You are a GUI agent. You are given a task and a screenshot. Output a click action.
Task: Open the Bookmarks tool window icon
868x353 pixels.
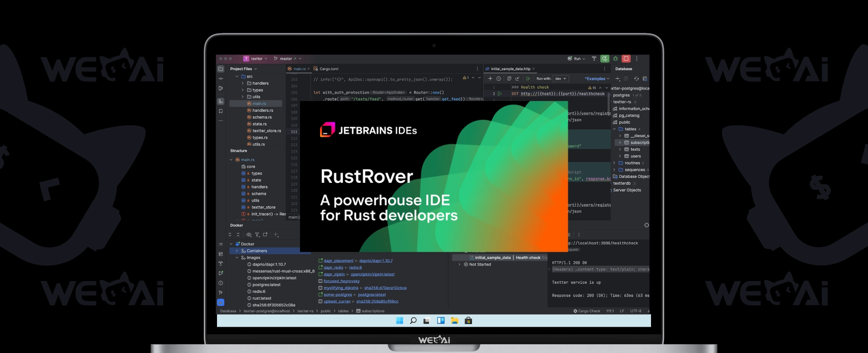pyautogui.click(x=221, y=111)
